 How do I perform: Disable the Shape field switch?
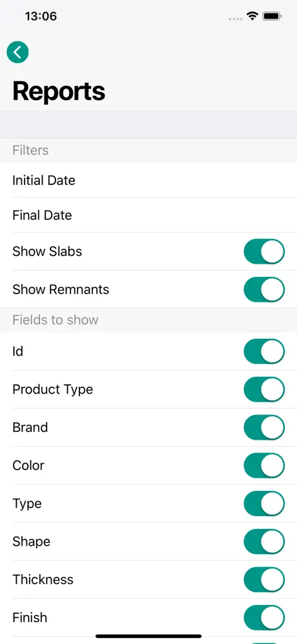[264, 542]
